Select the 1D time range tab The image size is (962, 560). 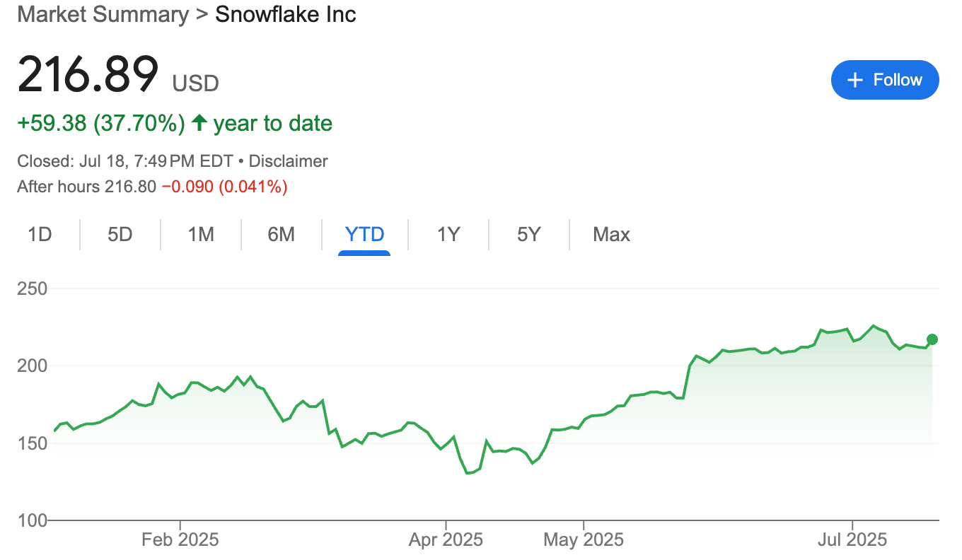pos(40,234)
